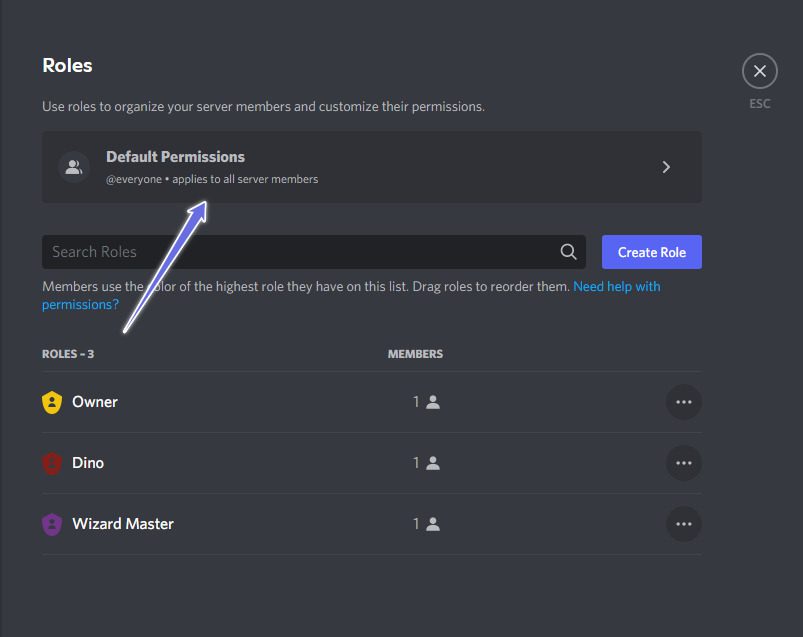This screenshot has width=803, height=637.
Task: Click the magnifying glass search icon
Action: pyautogui.click(x=568, y=251)
